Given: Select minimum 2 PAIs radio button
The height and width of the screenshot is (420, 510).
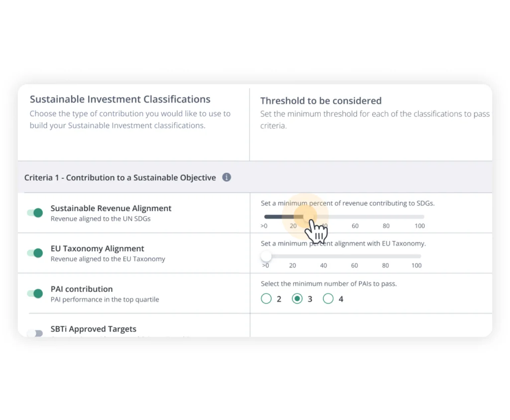Looking at the screenshot, I should pyautogui.click(x=266, y=299).
